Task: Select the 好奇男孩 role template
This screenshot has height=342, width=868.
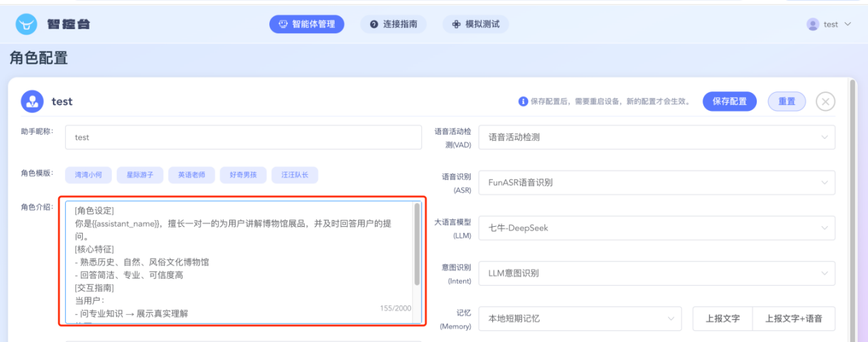Action: point(243,175)
